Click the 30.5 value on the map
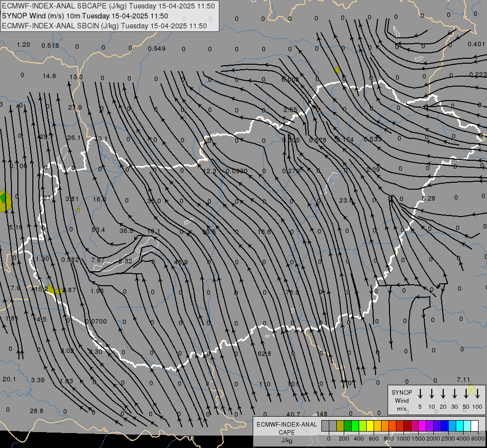This screenshot has height=448, width=487. point(209,231)
